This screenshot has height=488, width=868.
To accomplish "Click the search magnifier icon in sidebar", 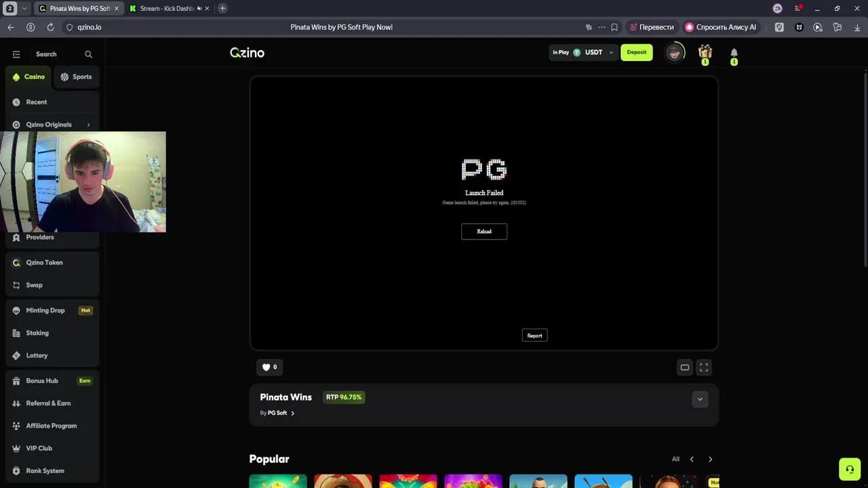I will (x=88, y=54).
